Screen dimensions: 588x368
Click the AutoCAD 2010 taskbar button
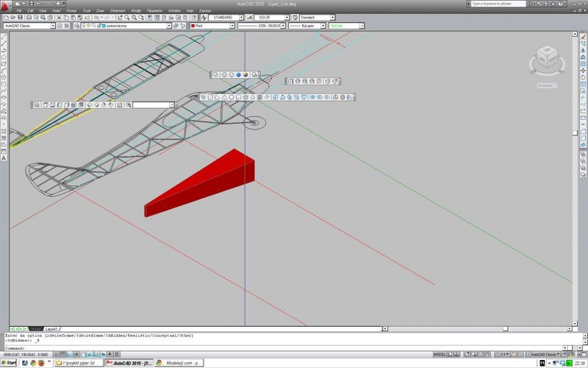click(129, 363)
